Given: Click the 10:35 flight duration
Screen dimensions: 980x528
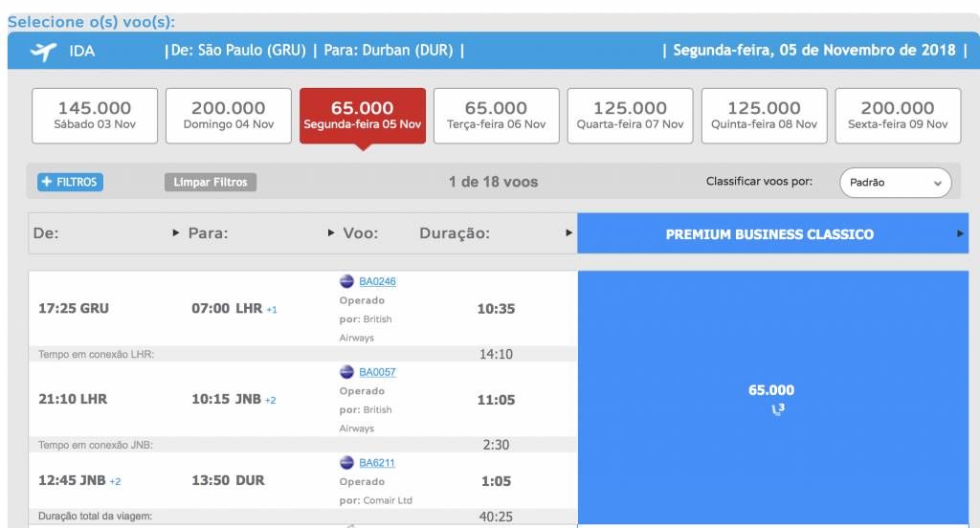Looking at the screenshot, I should 497,309.
